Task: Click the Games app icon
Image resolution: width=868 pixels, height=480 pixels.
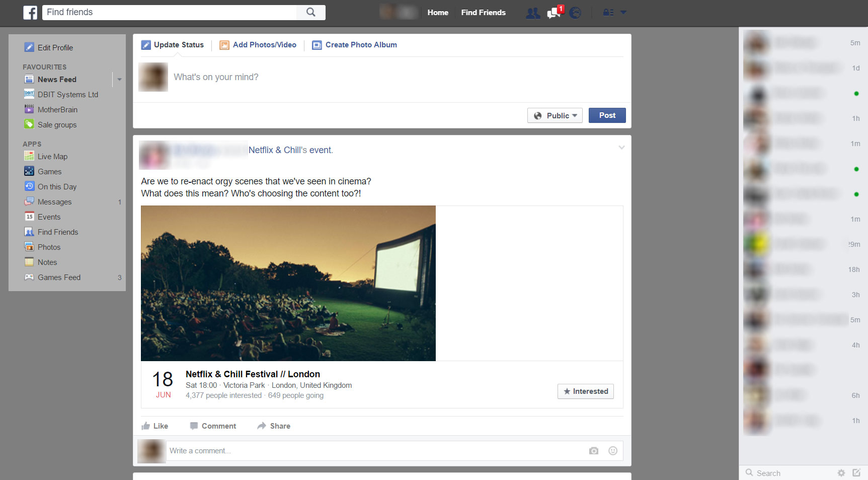Action: point(29,171)
